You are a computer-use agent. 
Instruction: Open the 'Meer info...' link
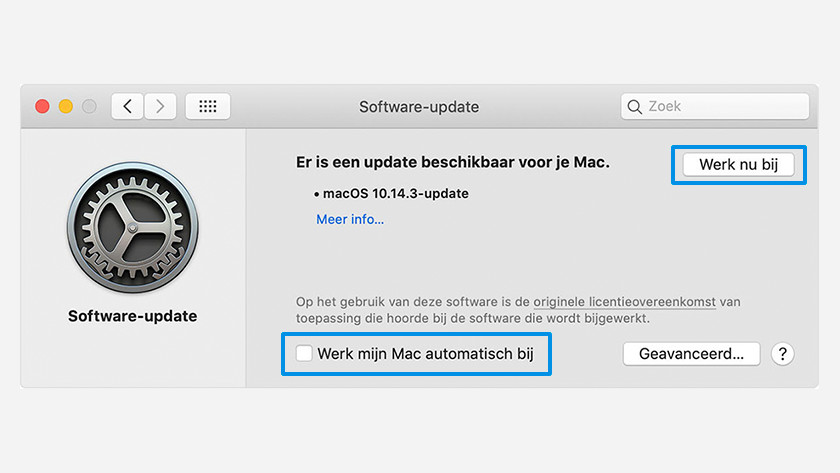tap(350, 219)
